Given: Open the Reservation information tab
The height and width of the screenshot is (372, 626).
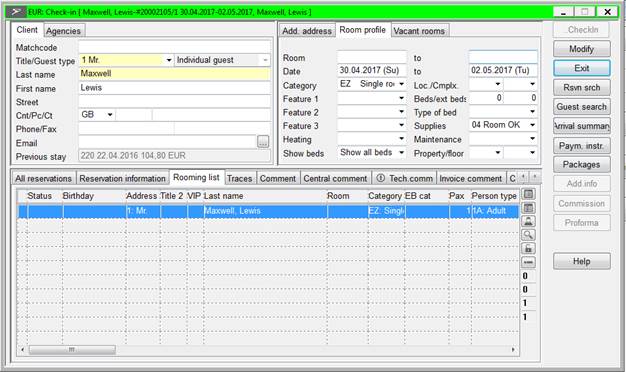Looking at the screenshot, I should 122,178.
